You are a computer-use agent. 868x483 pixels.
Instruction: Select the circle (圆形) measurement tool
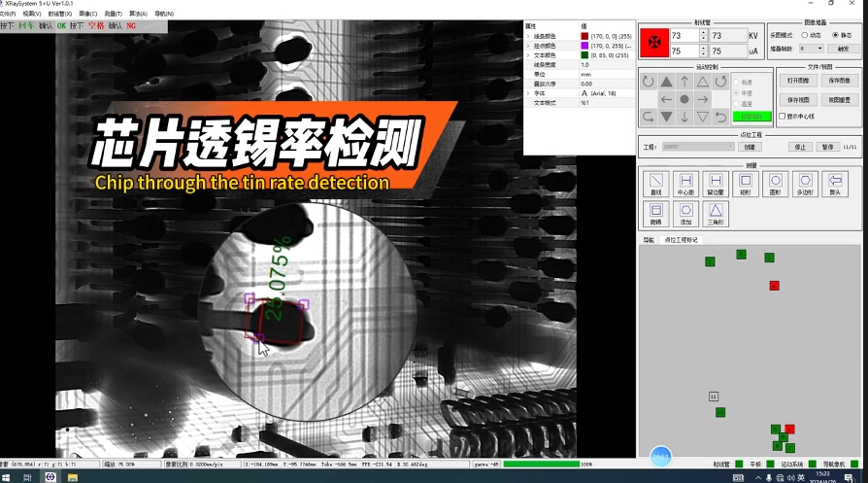point(775,184)
